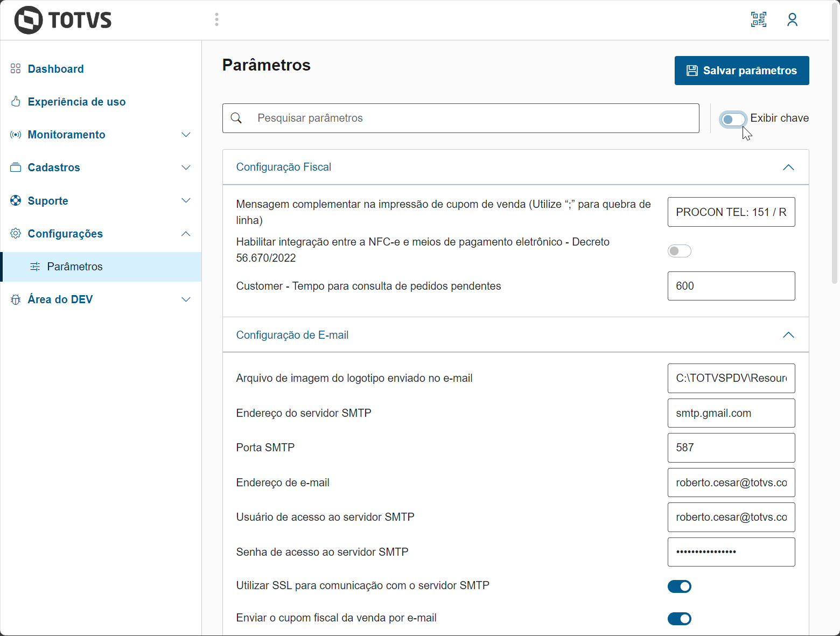
Task: Turn off sending fiscal coupon by e-mail
Action: pyautogui.click(x=679, y=619)
